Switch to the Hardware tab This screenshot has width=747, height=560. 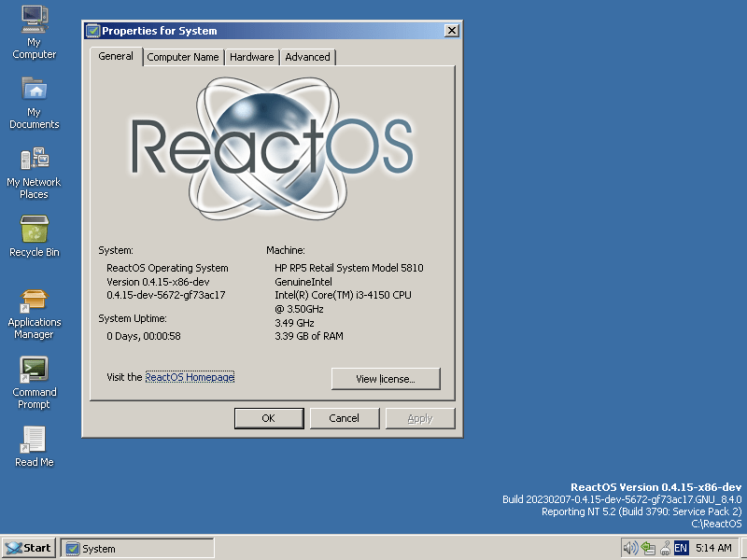click(251, 57)
